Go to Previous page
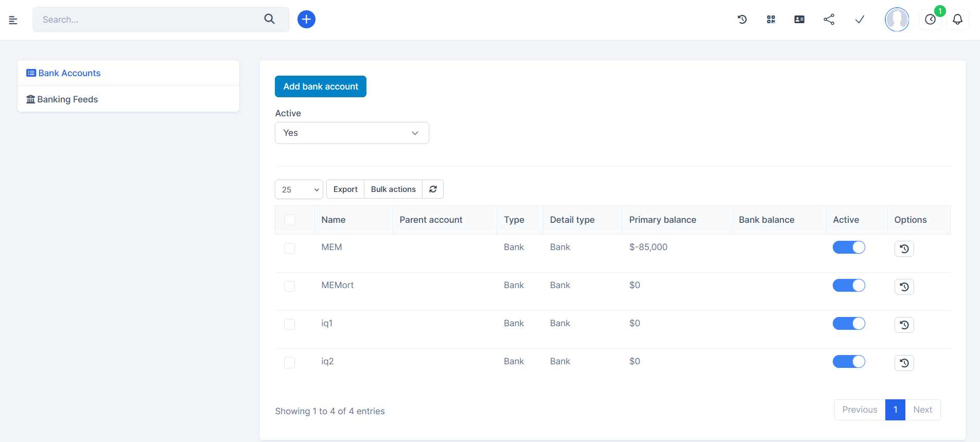The height and width of the screenshot is (442, 980). [x=860, y=410]
